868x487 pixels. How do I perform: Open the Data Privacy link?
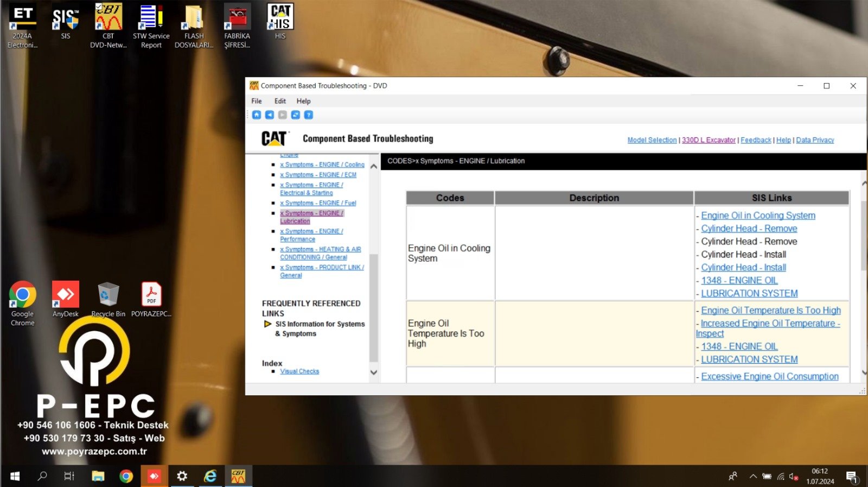coord(815,140)
